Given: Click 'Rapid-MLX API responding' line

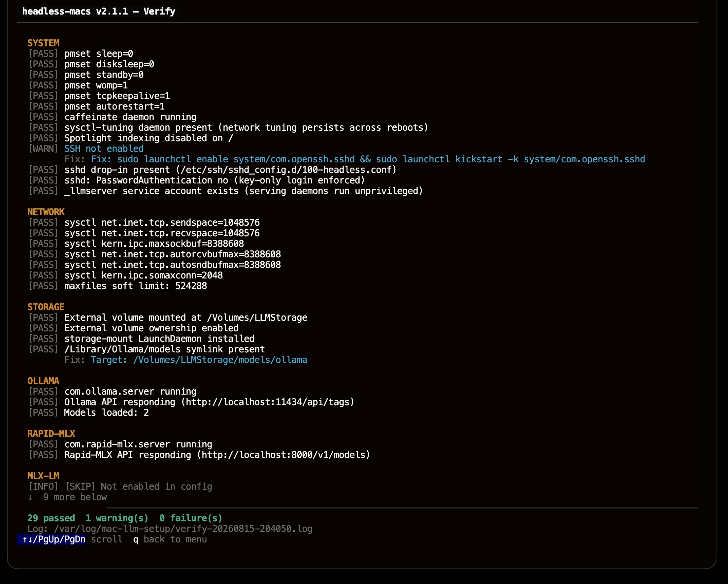Looking at the screenshot, I should point(217,455).
